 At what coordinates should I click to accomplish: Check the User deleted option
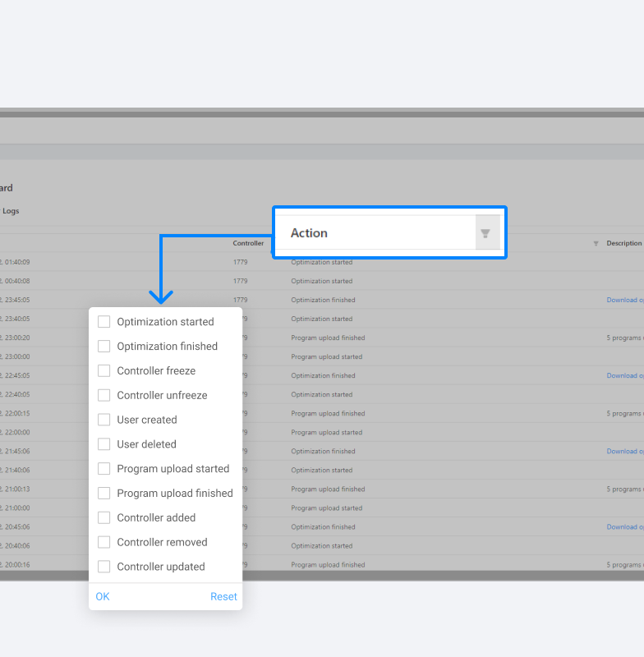pos(104,444)
